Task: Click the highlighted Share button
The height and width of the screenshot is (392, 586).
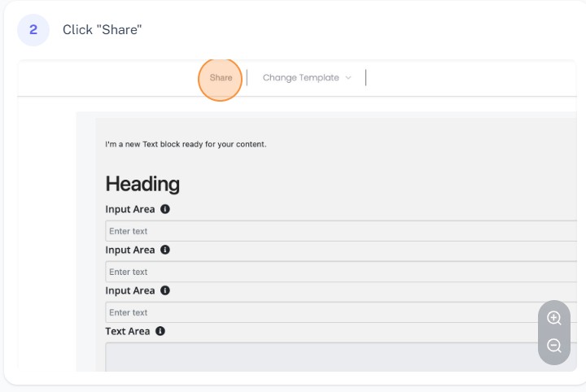Action: [x=221, y=78]
